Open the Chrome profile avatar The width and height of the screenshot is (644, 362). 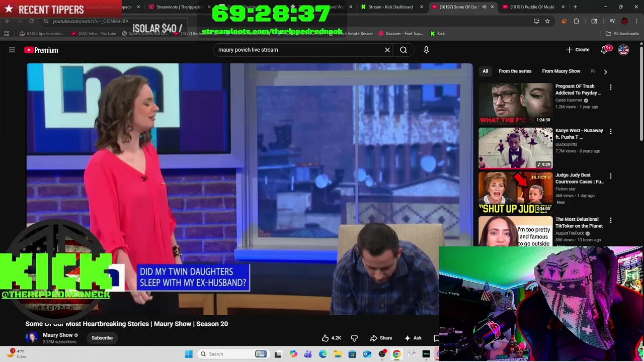click(x=624, y=21)
